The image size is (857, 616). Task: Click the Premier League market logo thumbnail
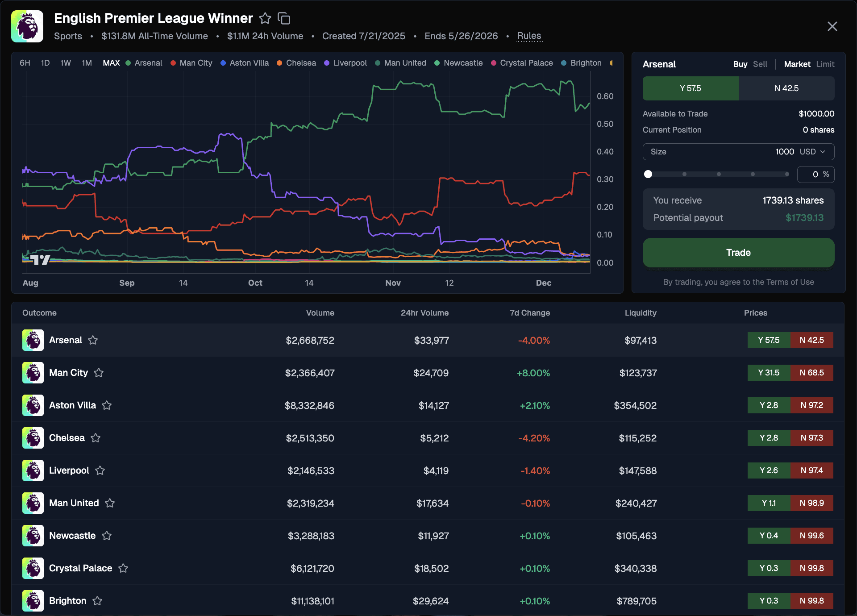tap(27, 26)
